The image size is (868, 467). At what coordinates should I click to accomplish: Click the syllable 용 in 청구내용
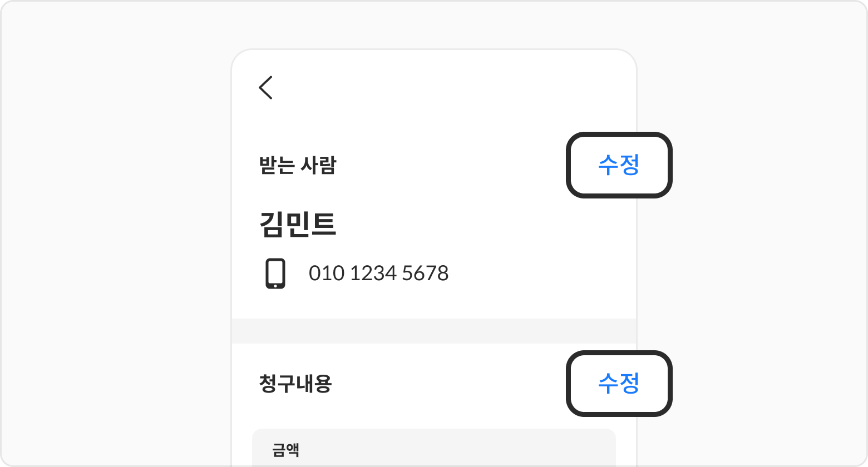coord(323,384)
